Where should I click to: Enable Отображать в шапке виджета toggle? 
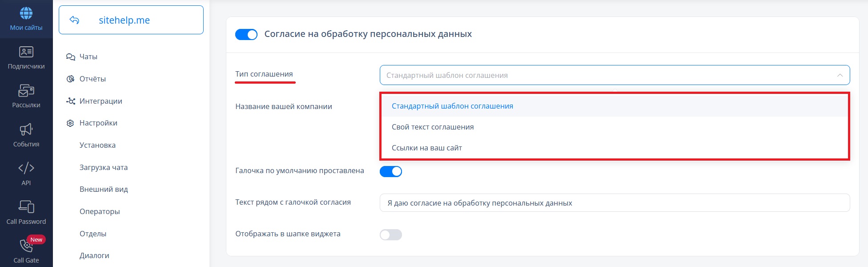click(x=391, y=235)
